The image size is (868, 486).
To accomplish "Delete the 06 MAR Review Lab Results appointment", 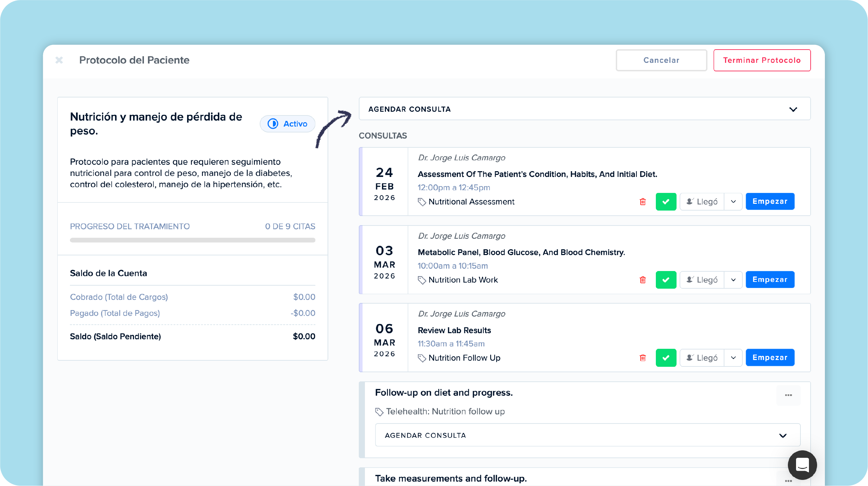I will pyautogui.click(x=643, y=358).
